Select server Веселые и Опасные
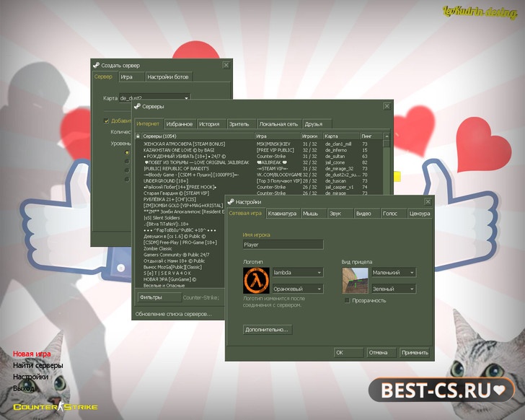The height and width of the screenshot is (420, 525). coord(164,285)
